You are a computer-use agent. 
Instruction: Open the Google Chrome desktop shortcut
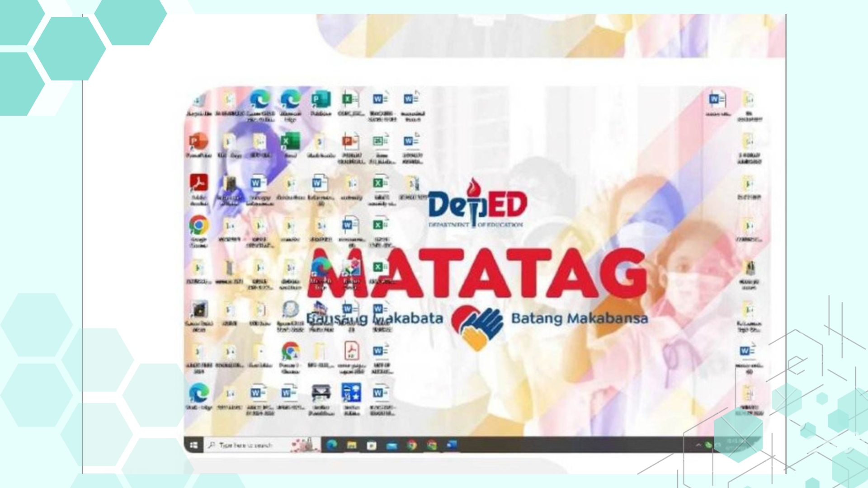tap(198, 225)
